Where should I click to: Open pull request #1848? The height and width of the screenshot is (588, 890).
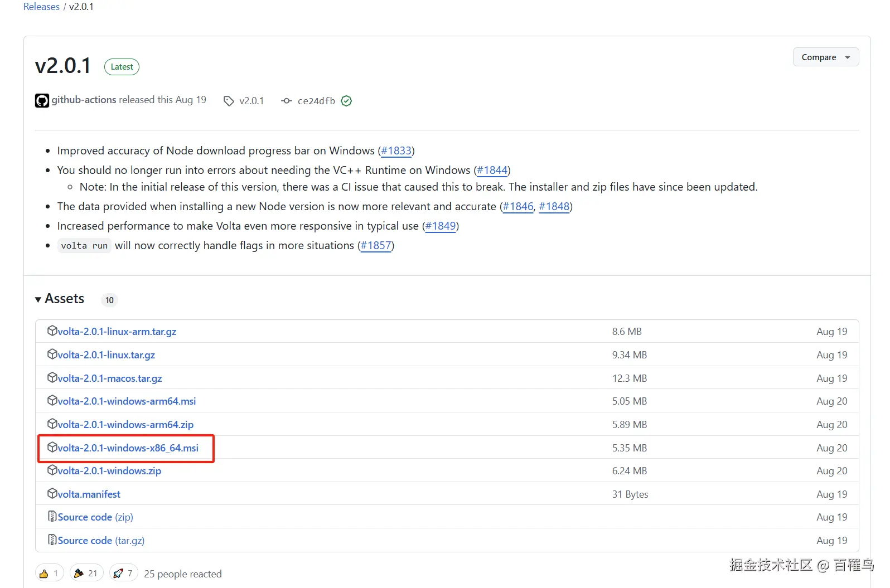(554, 206)
